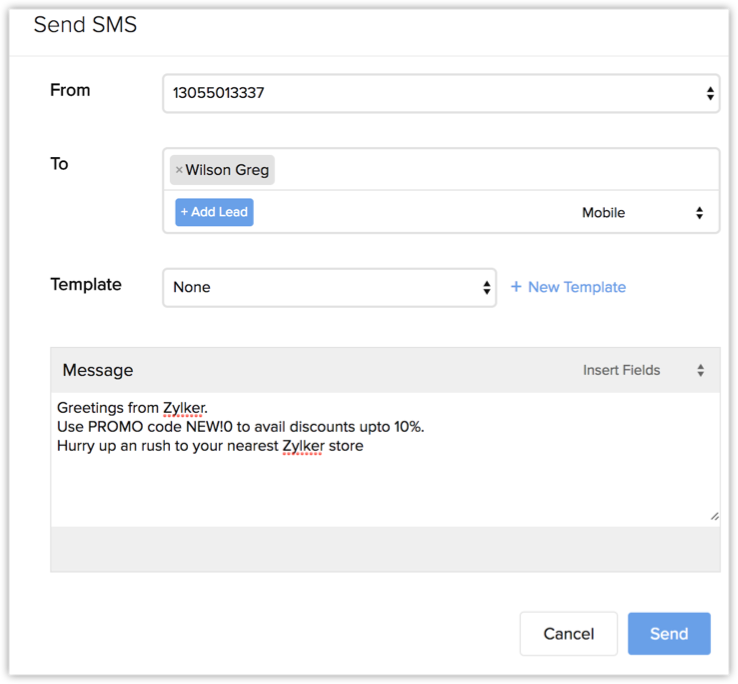Send the SMS message
Image resolution: width=738 pixels, height=684 pixels.
point(668,633)
